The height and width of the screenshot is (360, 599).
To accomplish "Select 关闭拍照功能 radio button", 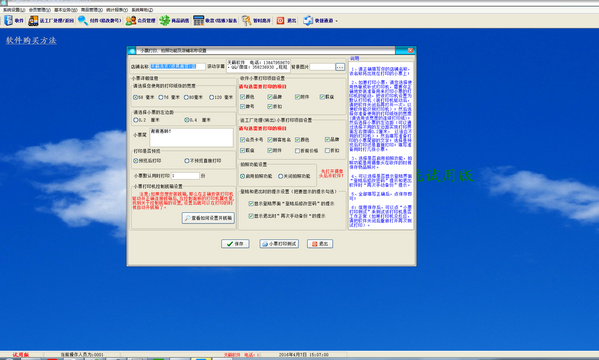I will [x=280, y=176].
